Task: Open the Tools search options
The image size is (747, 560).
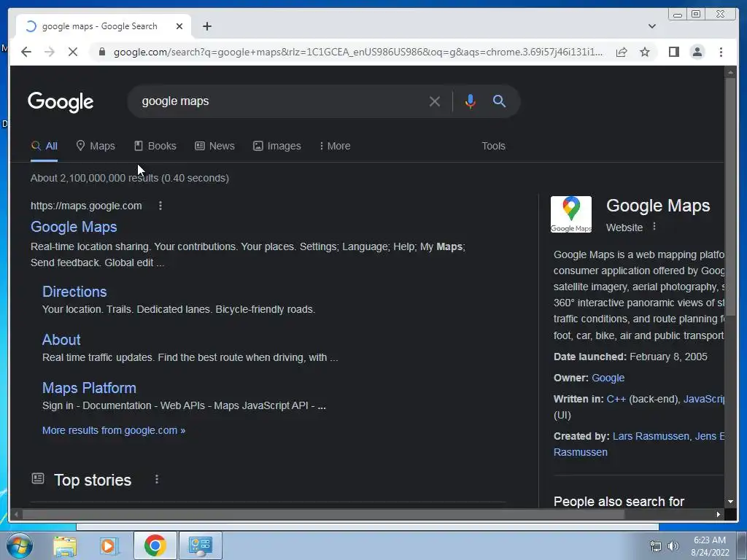Action: point(493,146)
